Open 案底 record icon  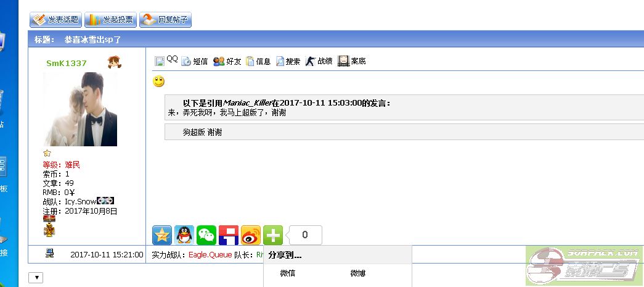click(x=352, y=61)
